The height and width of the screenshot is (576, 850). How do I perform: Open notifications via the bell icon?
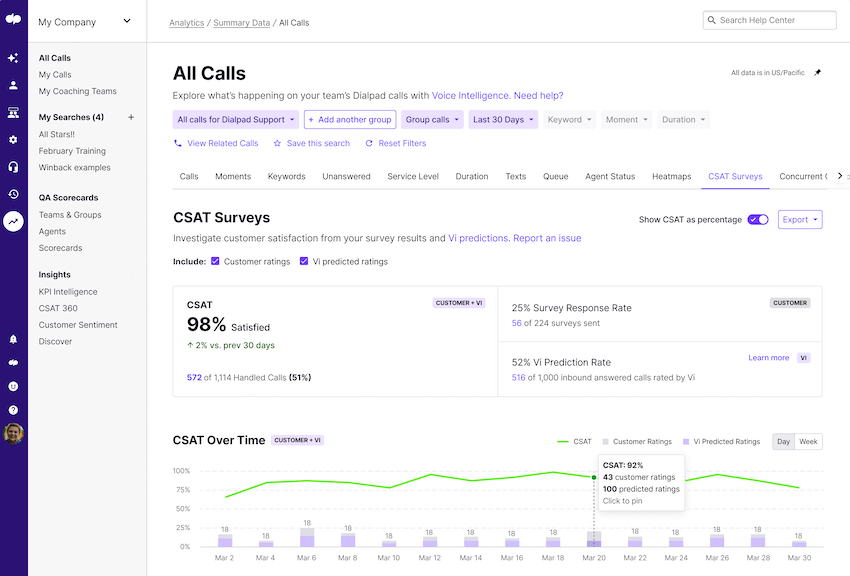click(x=14, y=340)
